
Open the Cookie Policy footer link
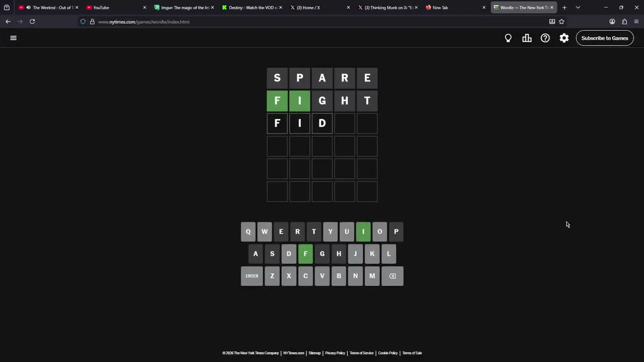coord(388,353)
